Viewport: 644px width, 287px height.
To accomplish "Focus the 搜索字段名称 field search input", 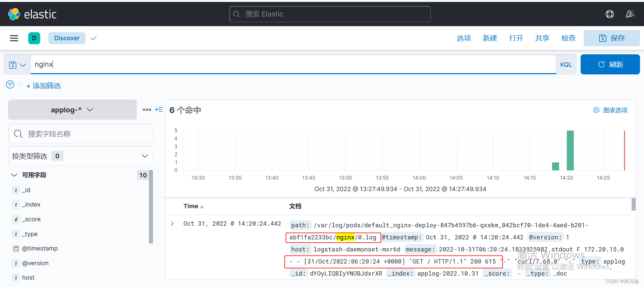I will click(x=80, y=134).
